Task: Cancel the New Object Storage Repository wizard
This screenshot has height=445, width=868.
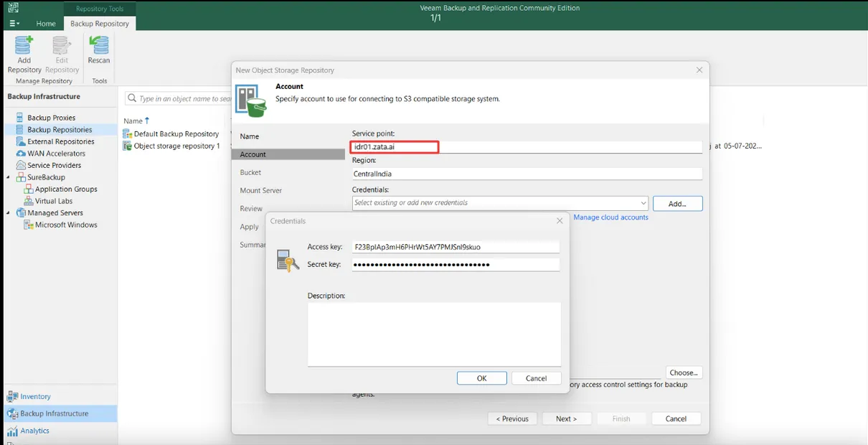Action: pos(676,418)
